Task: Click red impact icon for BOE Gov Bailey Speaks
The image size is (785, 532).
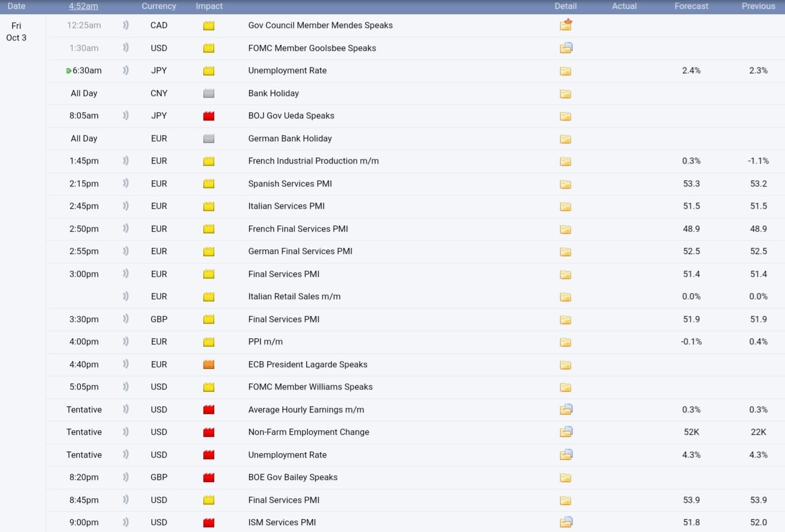Action: coord(208,477)
